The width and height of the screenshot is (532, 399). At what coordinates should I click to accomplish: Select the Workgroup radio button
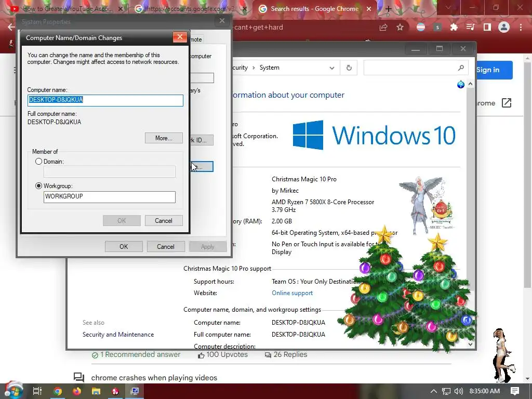coord(38,186)
